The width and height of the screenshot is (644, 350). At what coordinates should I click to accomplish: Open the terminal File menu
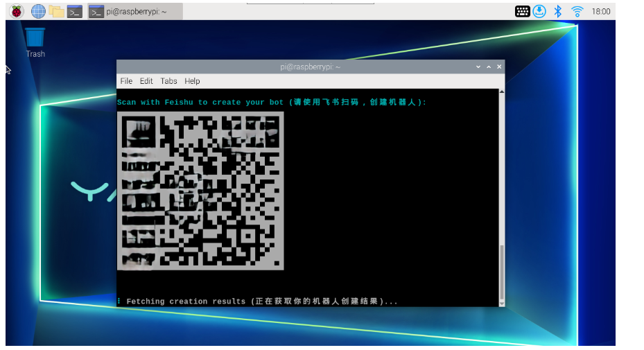126,81
